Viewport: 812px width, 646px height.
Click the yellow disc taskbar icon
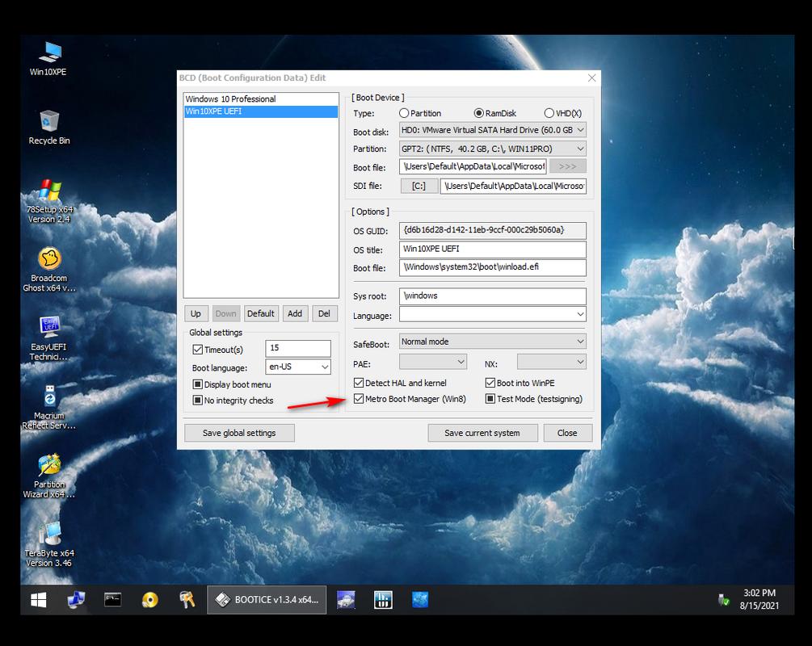149,600
